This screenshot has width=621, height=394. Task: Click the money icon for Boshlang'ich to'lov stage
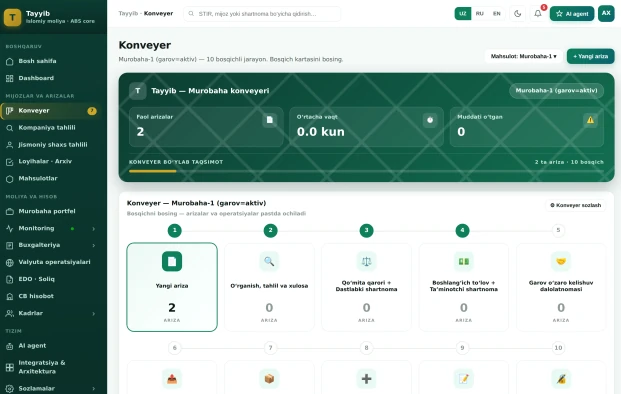pyautogui.click(x=464, y=261)
